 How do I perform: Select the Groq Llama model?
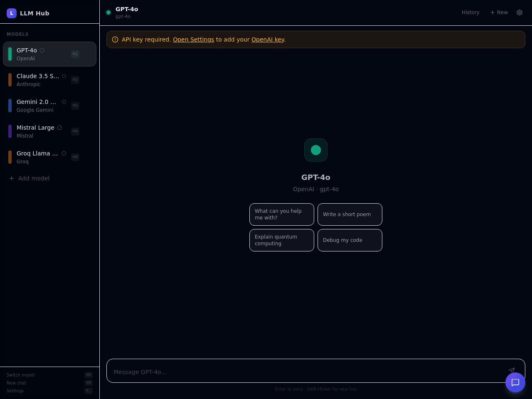pyautogui.click(x=50, y=157)
